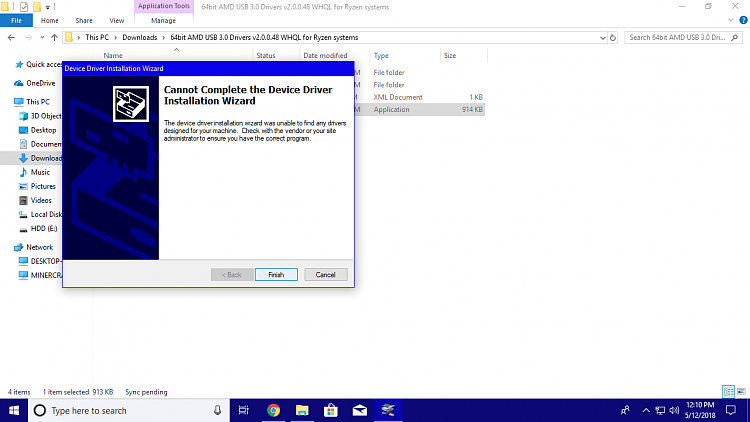Select 'Downloads' in the address breadcrumb
This screenshot has width=750, height=422.
[x=140, y=37]
